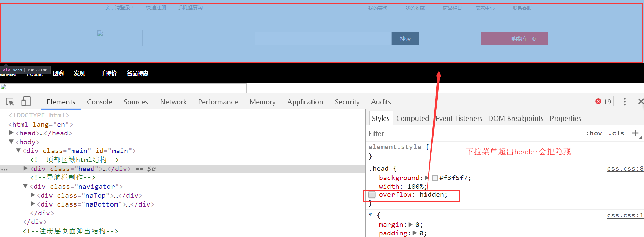Click the broken logo image on the page
Viewport: 644px width, 237px height.
pos(120,38)
